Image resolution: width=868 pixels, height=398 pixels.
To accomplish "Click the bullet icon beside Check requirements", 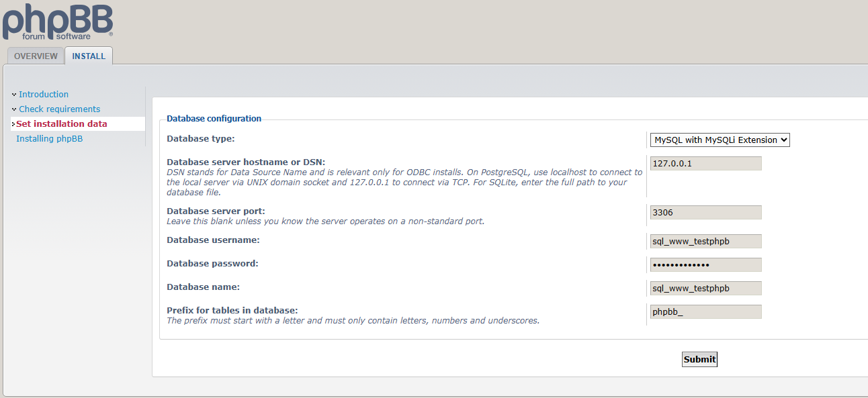I will pyautogui.click(x=14, y=109).
